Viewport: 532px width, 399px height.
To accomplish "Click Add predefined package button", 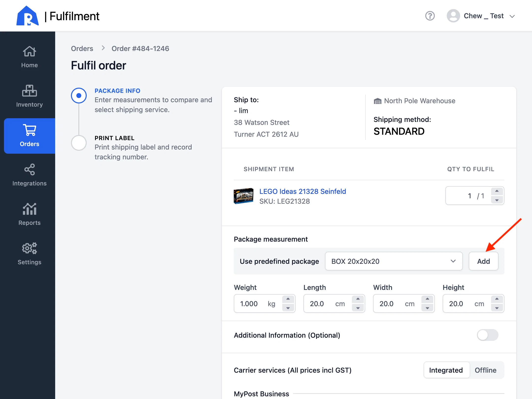I will click(483, 261).
